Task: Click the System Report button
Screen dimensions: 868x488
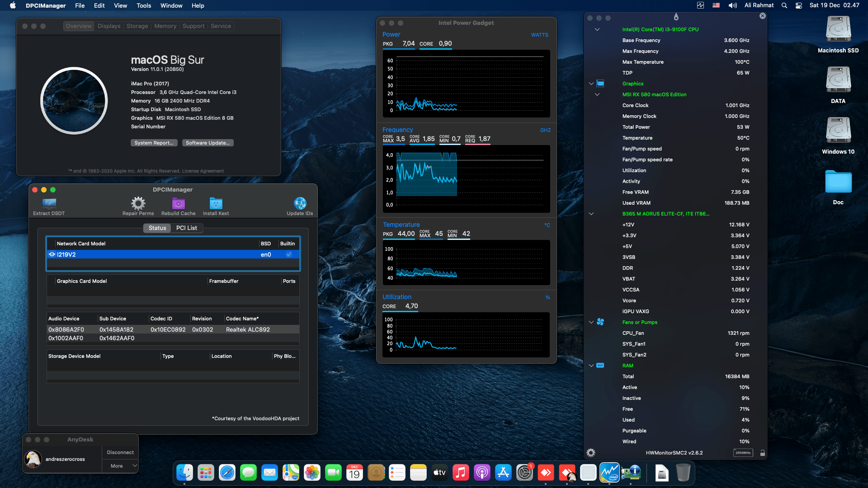Action: coord(154,143)
